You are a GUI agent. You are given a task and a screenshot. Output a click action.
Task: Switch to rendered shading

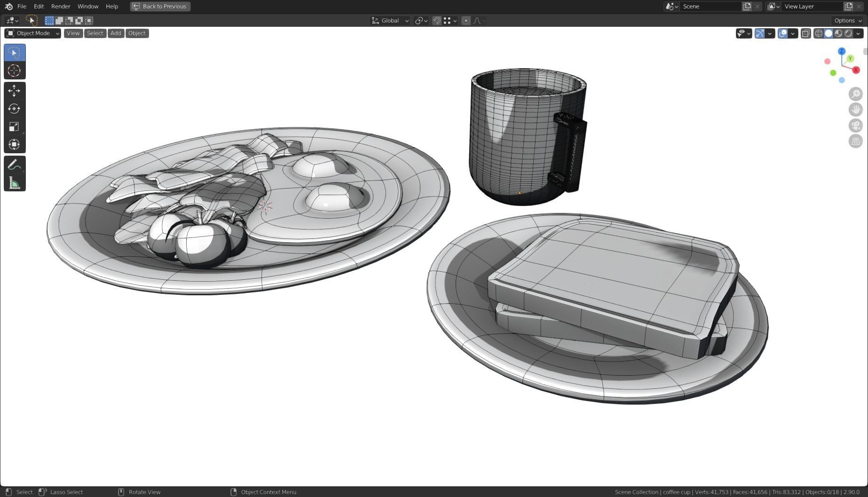848,33
